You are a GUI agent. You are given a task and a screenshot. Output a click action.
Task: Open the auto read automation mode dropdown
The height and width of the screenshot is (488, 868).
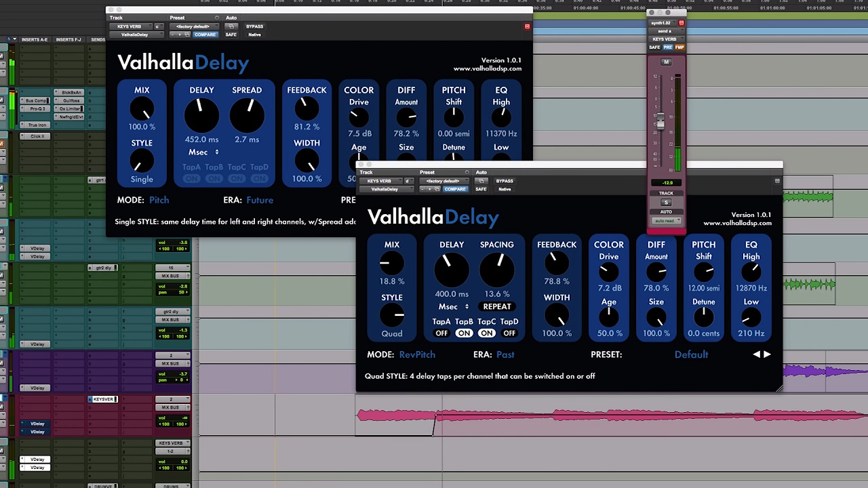tap(666, 221)
